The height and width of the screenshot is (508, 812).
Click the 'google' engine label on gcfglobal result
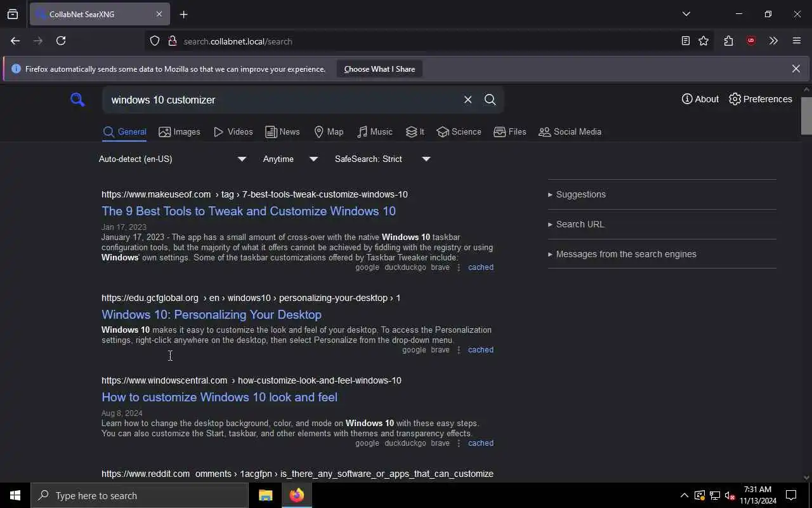tap(414, 350)
